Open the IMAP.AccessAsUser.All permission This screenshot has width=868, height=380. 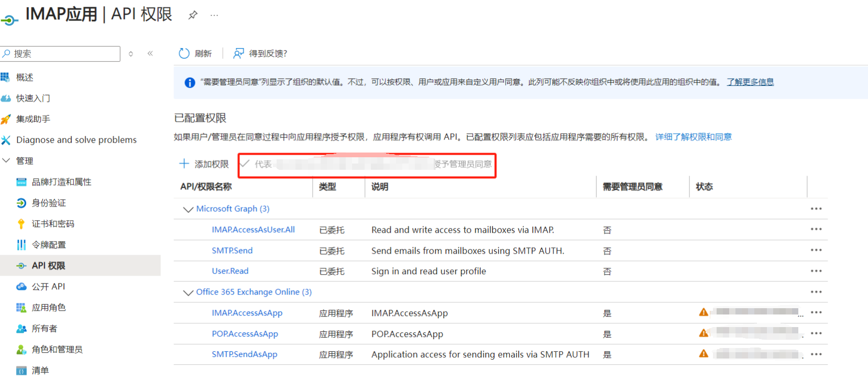click(253, 230)
